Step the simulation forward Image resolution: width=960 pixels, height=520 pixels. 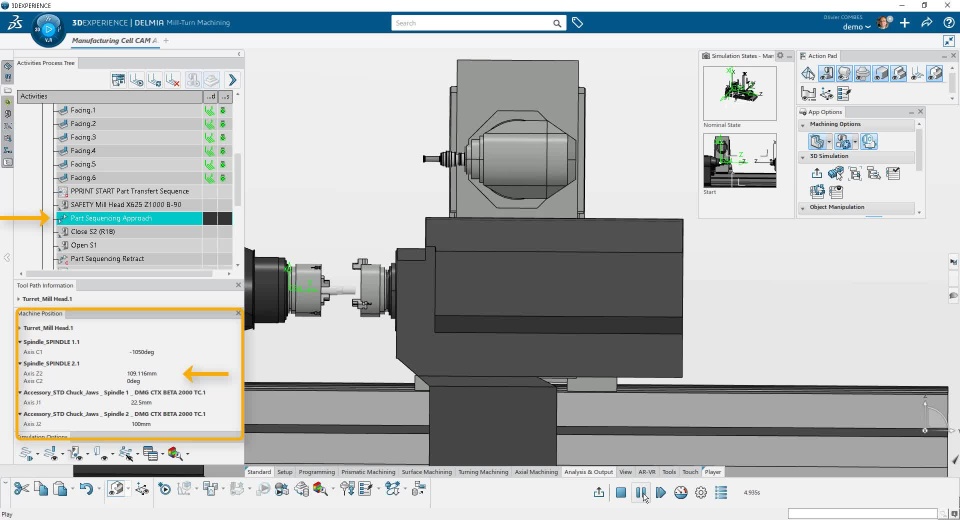(x=661, y=492)
